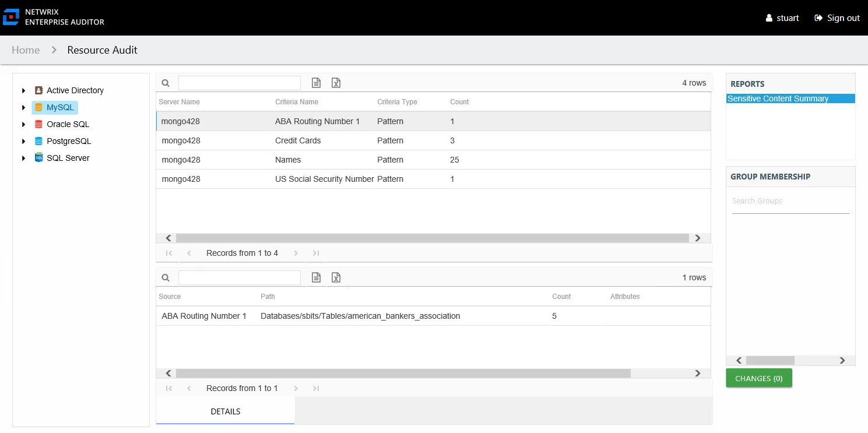Click Group Membership scrollbar left arrow

(739, 361)
